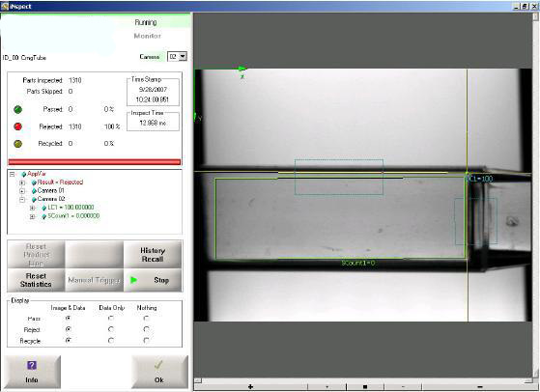
Task: Expand the LC1 = 100.000000 node
Action: [33, 208]
